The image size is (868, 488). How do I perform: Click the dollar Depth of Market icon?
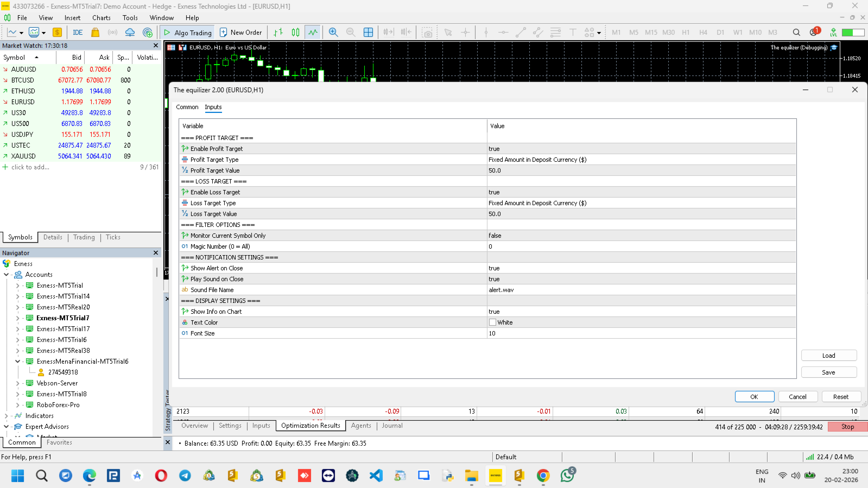coord(57,33)
